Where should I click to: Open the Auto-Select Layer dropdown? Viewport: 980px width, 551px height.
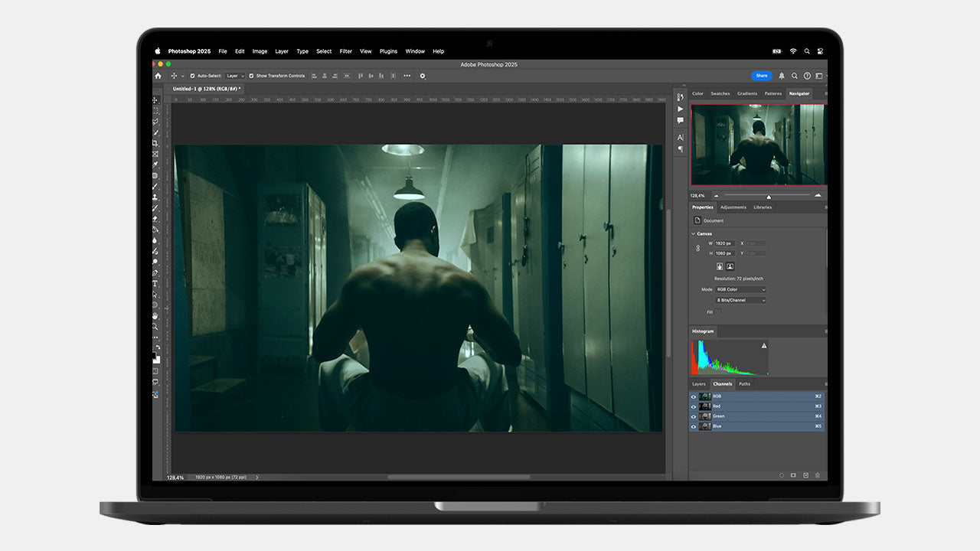click(x=234, y=76)
